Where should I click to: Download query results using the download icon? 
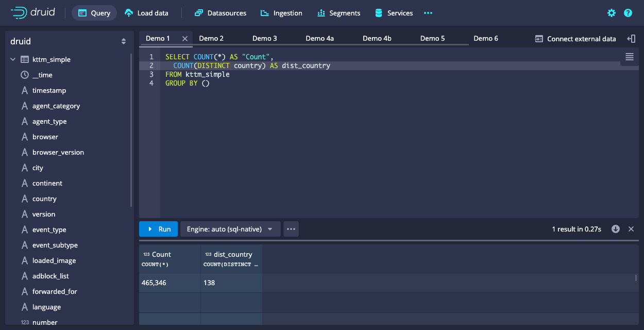pyautogui.click(x=615, y=229)
